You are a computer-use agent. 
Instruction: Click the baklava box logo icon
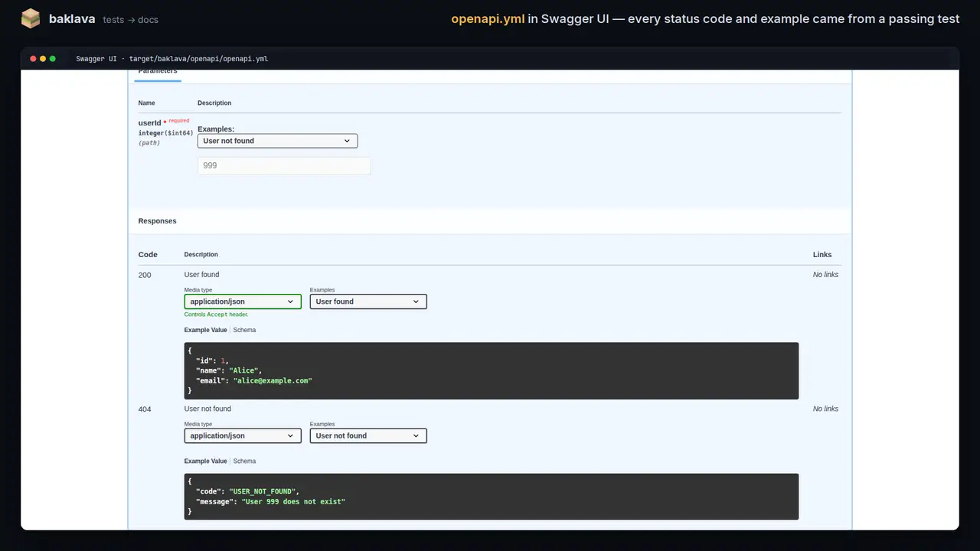[31, 18]
